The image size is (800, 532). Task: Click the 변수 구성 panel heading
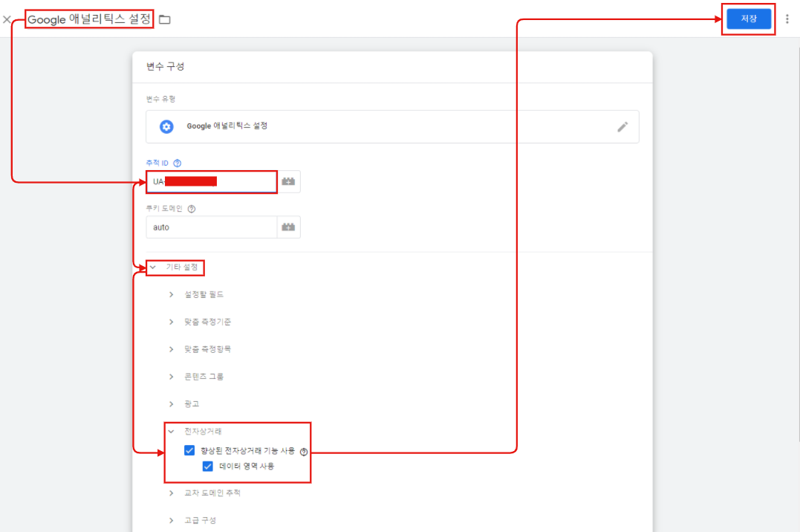point(166,66)
